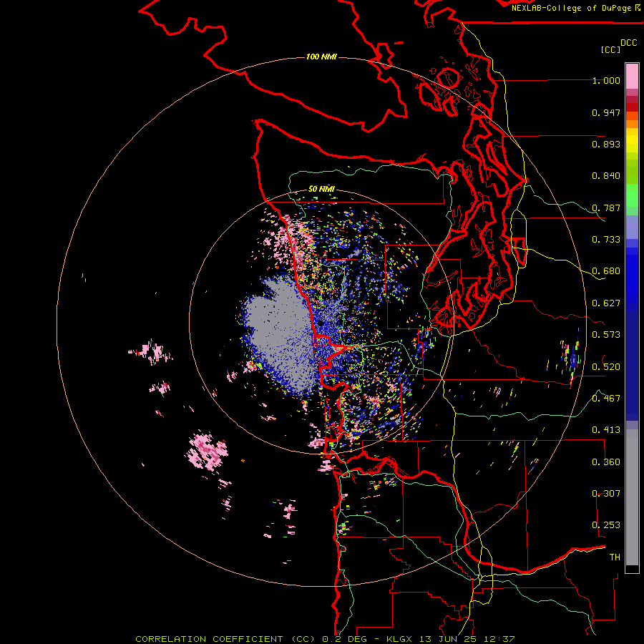644x644 pixels.
Task: Click the 0.467 color scale value
Action: pos(606,399)
